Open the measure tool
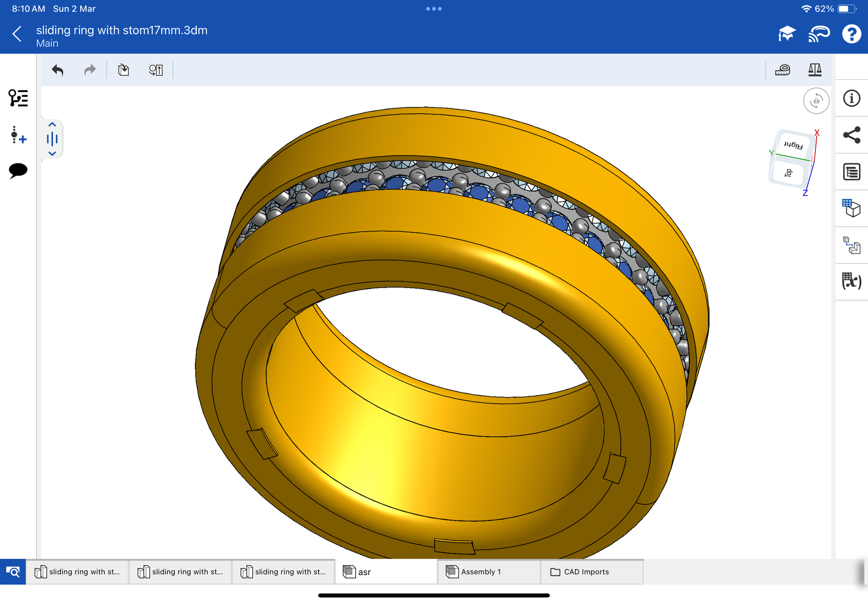868x603 pixels. tap(782, 70)
